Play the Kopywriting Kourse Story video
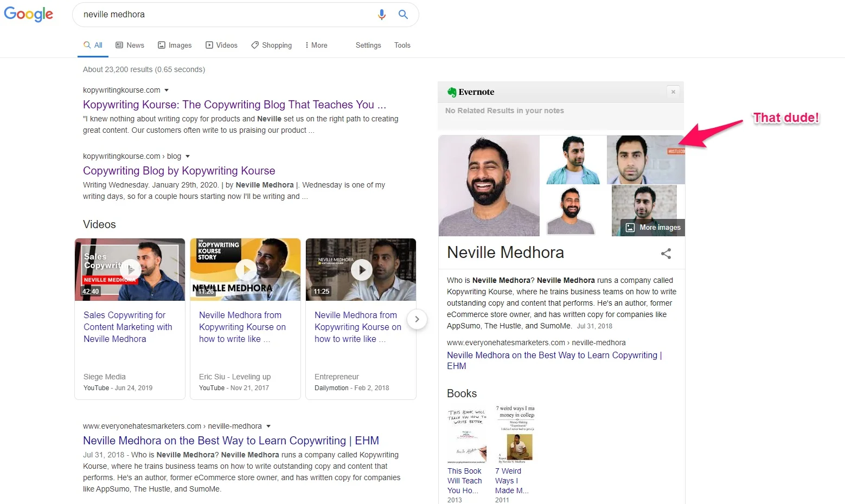Image resolution: width=845 pixels, height=504 pixels. pyautogui.click(x=246, y=269)
